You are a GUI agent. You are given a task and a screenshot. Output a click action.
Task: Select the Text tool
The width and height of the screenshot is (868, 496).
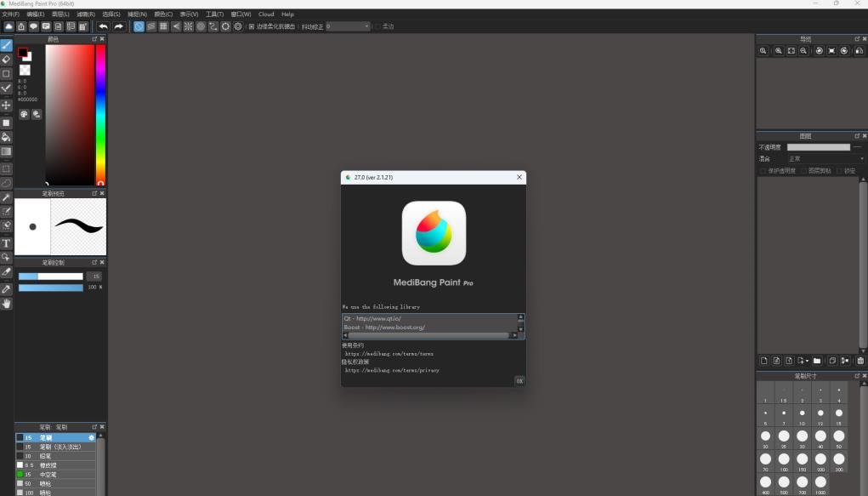click(x=6, y=243)
